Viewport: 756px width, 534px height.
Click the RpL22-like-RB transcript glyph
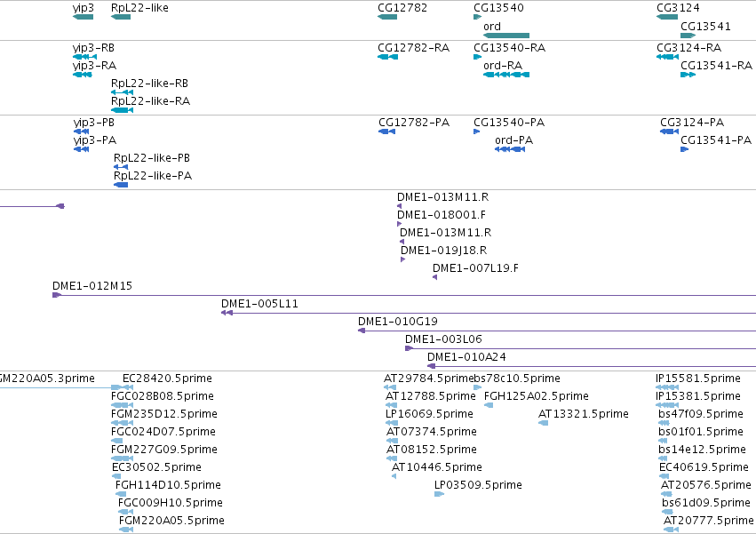pyautogui.click(x=122, y=92)
